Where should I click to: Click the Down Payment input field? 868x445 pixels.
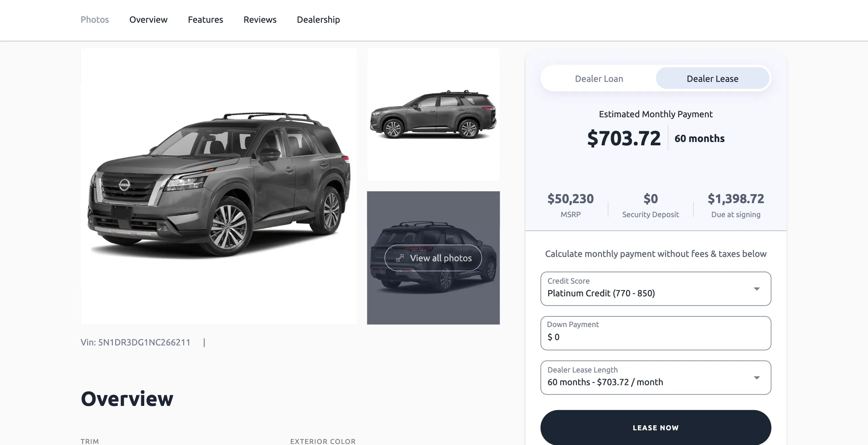tap(655, 336)
